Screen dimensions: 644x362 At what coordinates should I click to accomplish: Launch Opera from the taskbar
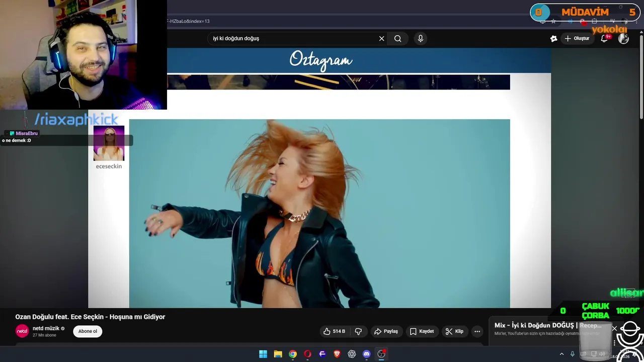tap(307, 354)
